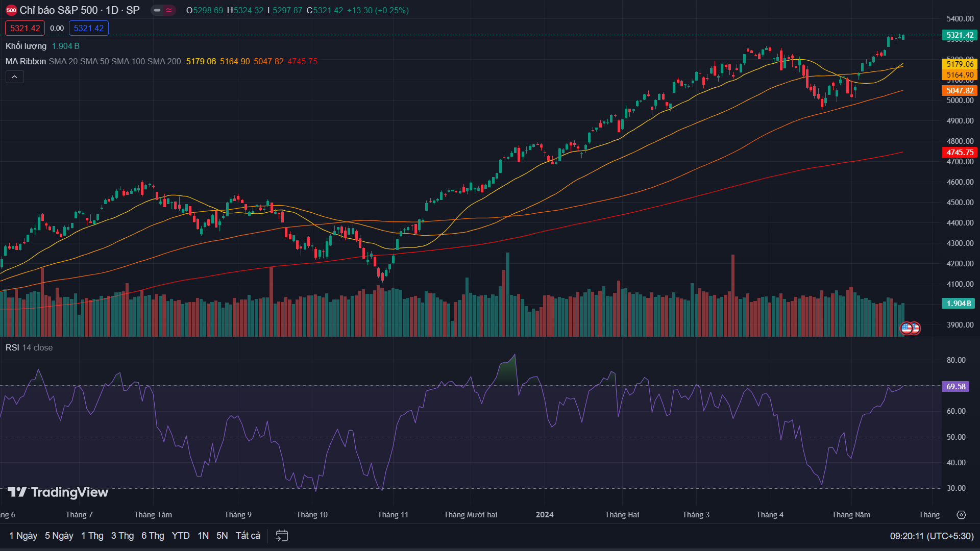This screenshot has width=980, height=551.
Task: Click the SMA 20 value 5179.06
Action: pos(201,61)
